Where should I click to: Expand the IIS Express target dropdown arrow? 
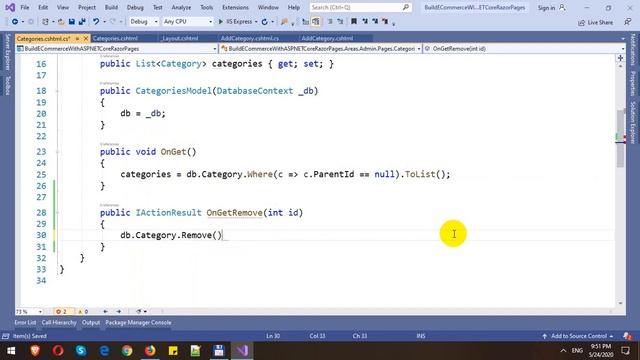[256, 22]
